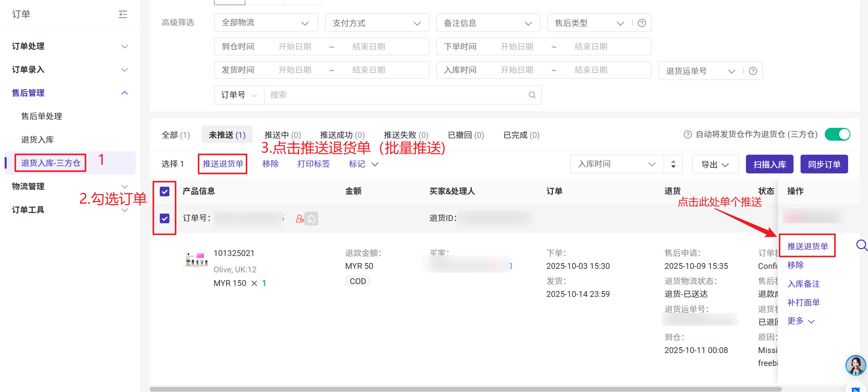Click the 扫描入库 button

[x=769, y=164]
